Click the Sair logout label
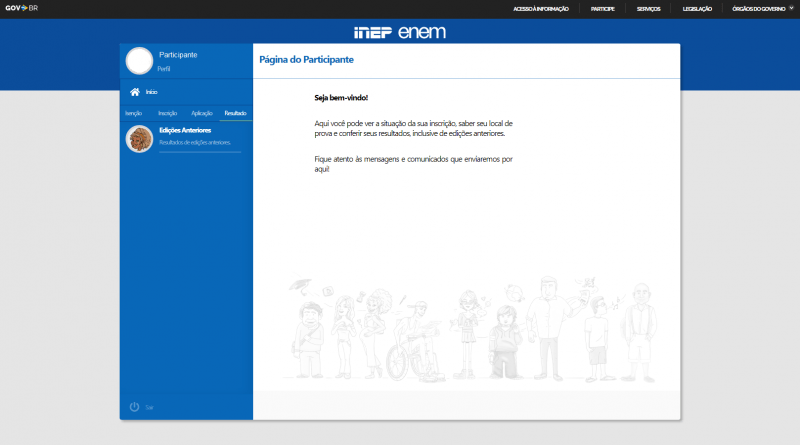 (149, 408)
